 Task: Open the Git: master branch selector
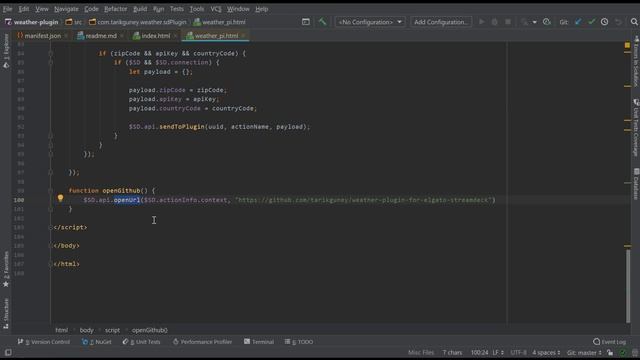click(x=584, y=353)
